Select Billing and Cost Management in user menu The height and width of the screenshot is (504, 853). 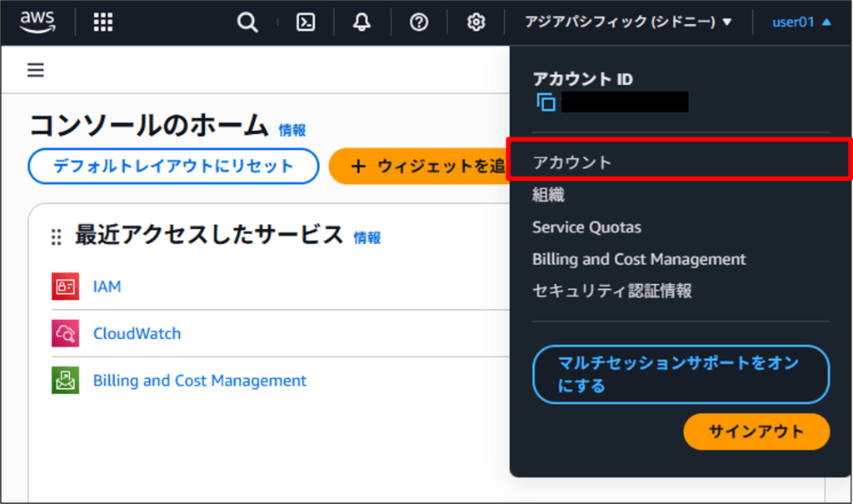pos(639,259)
